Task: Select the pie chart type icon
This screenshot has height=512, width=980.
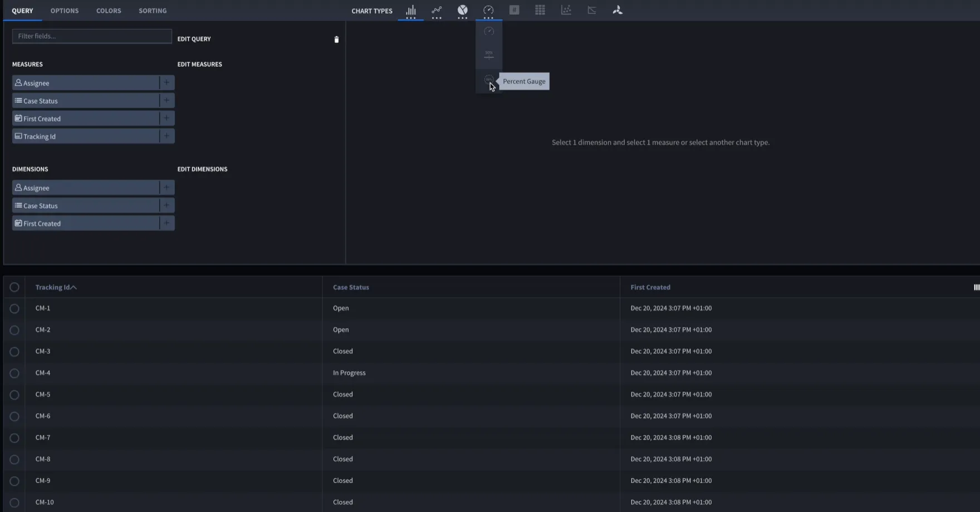Action: 463,10
